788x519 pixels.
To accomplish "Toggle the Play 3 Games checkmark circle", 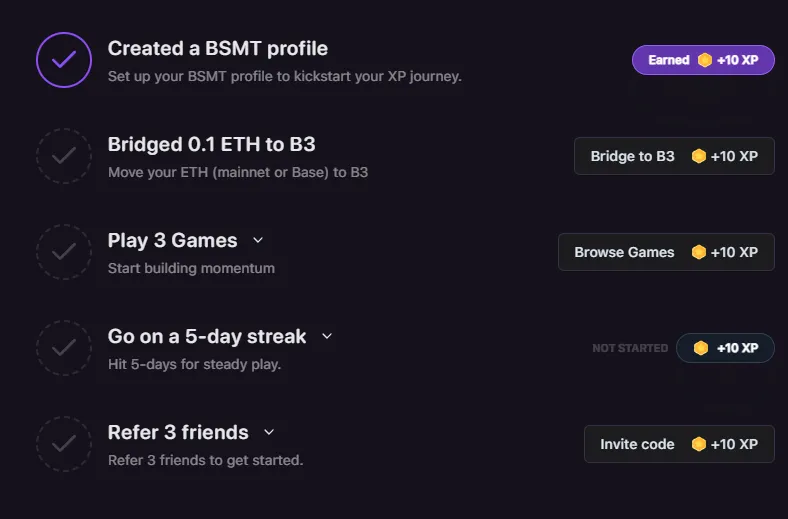I will 64,252.
